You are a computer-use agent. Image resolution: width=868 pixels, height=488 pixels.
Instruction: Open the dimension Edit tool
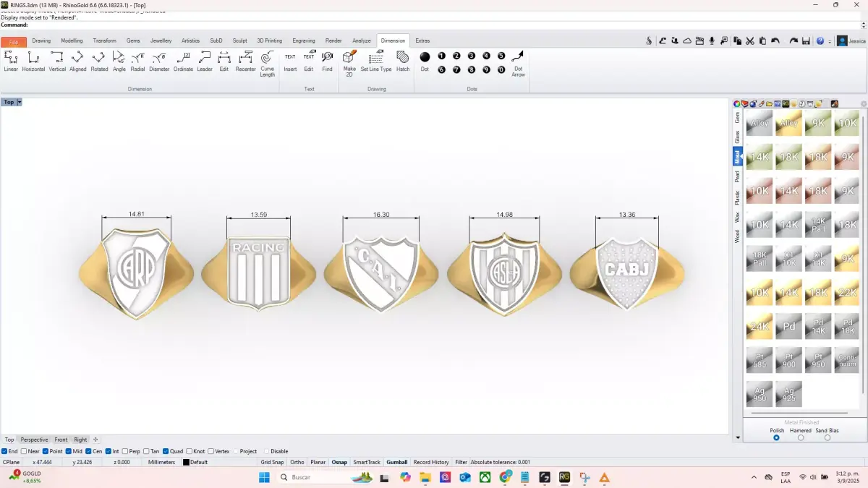(x=224, y=61)
